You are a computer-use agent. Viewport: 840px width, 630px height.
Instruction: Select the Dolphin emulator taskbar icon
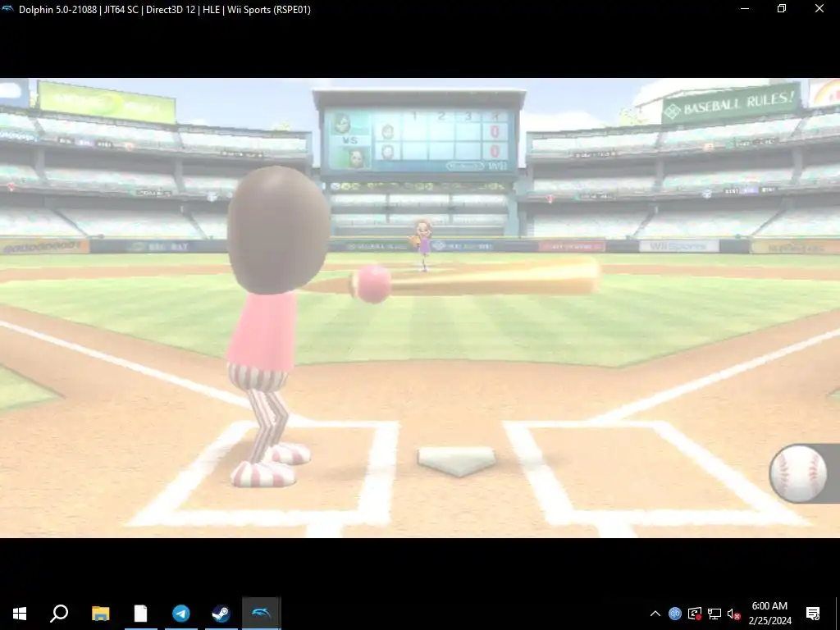point(261,614)
